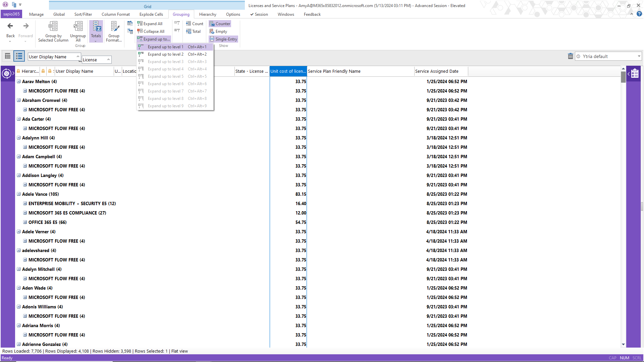The image size is (644, 362).
Task: Click the sapio365 file button
Action: [11, 14]
